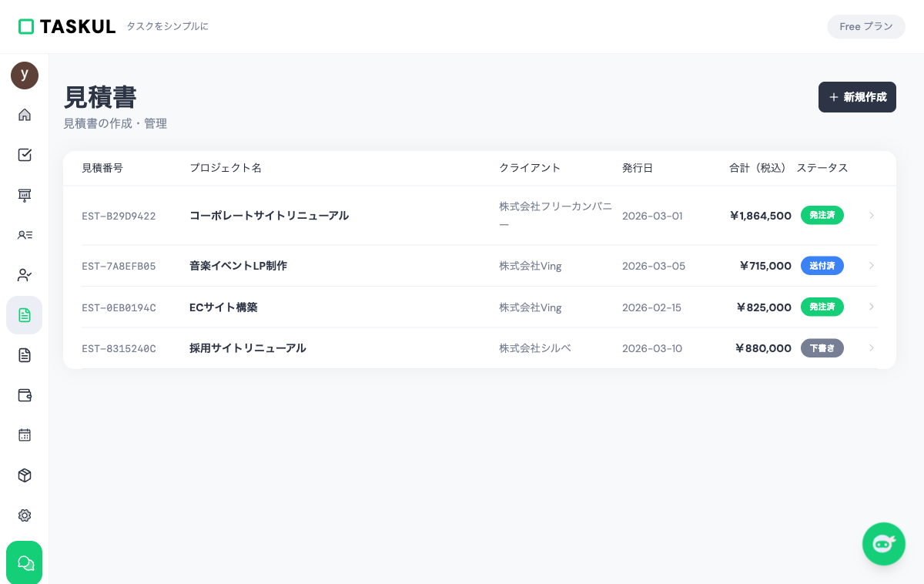The height and width of the screenshot is (584, 924).
Task: Open the Home dashboard icon
Action: [x=25, y=115]
